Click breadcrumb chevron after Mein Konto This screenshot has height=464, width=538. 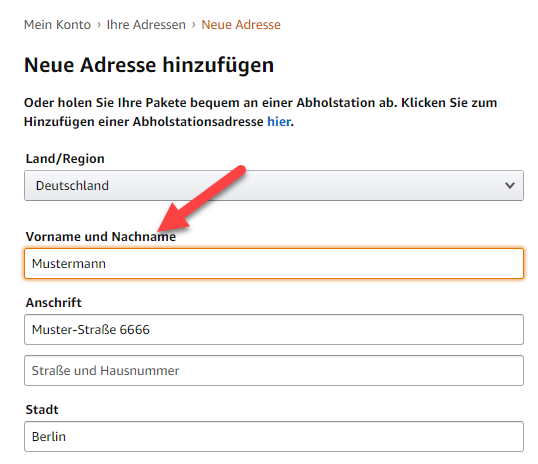99,25
